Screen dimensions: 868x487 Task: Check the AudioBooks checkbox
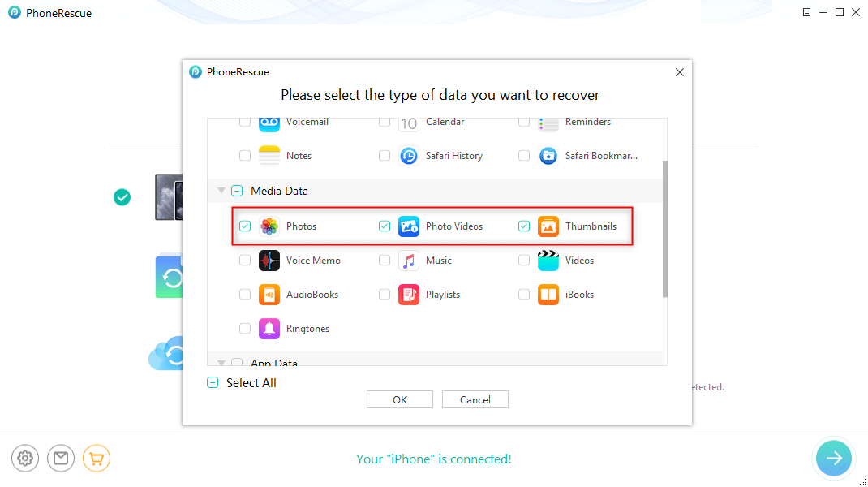click(x=245, y=295)
